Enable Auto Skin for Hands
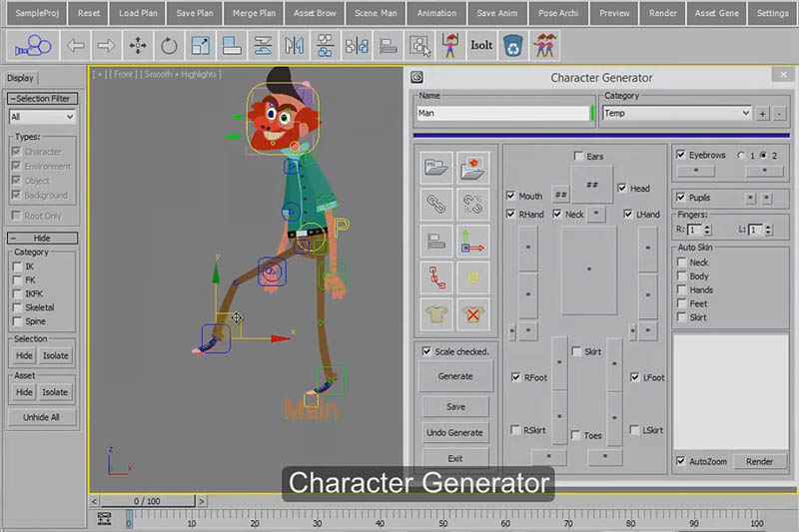This screenshot has width=799, height=532. point(681,290)
